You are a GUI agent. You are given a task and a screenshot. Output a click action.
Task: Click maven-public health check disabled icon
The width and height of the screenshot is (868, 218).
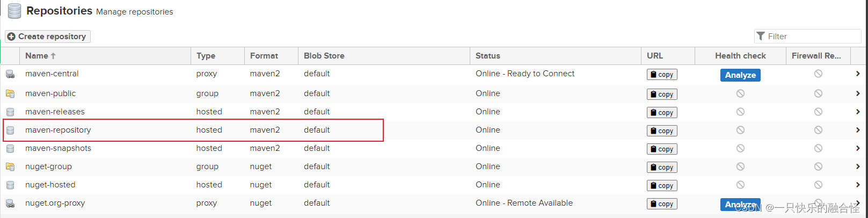tap(740, 93)
